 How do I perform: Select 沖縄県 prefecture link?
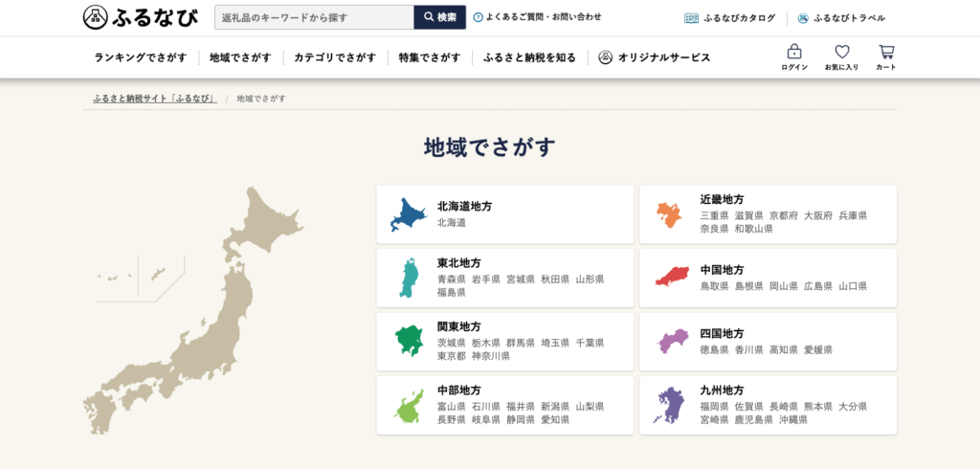(793, 419)
